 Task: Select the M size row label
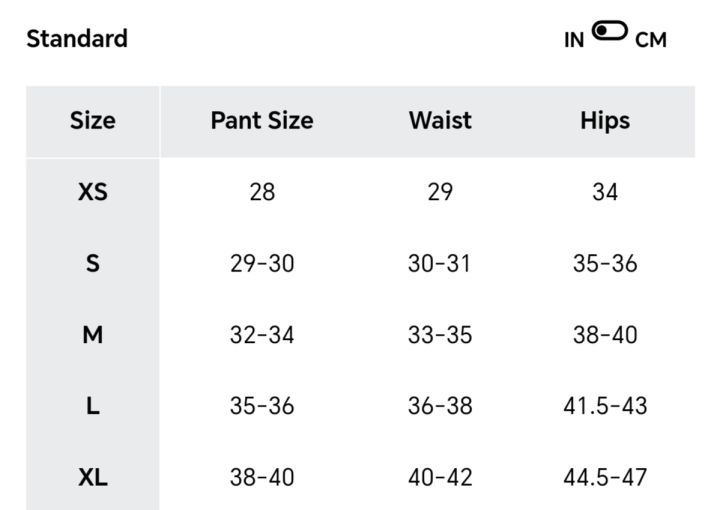[92, 335]
